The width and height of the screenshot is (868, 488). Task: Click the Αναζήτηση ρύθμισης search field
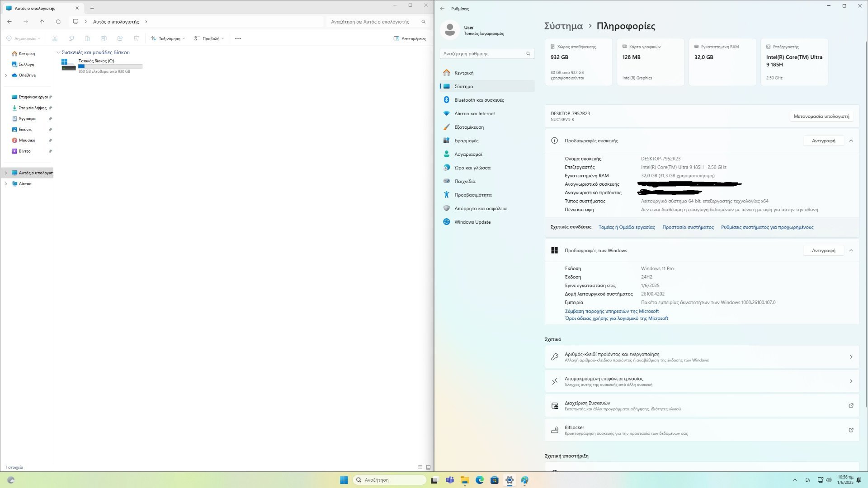click(x=487, y=54)
